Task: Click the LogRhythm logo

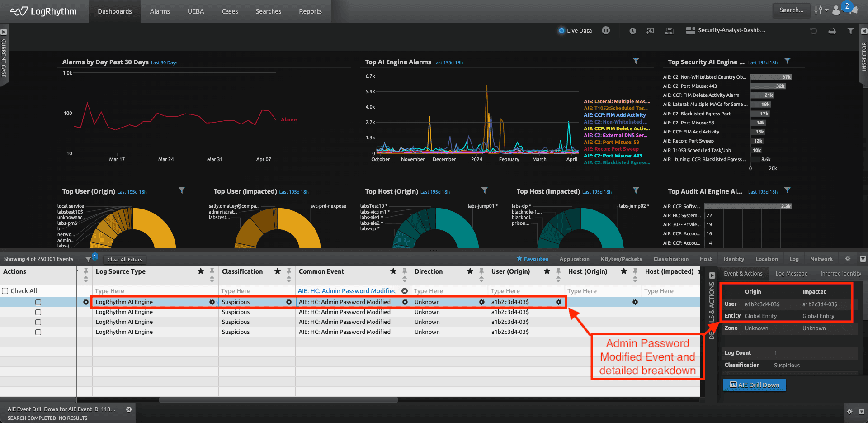Action: [44, 11]
